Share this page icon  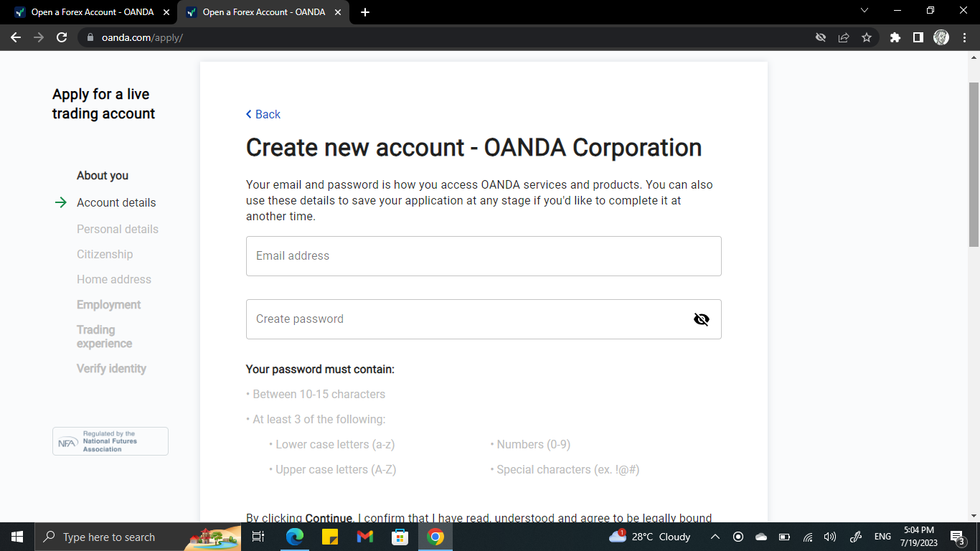pyautogui.click(x=844, y=37)
